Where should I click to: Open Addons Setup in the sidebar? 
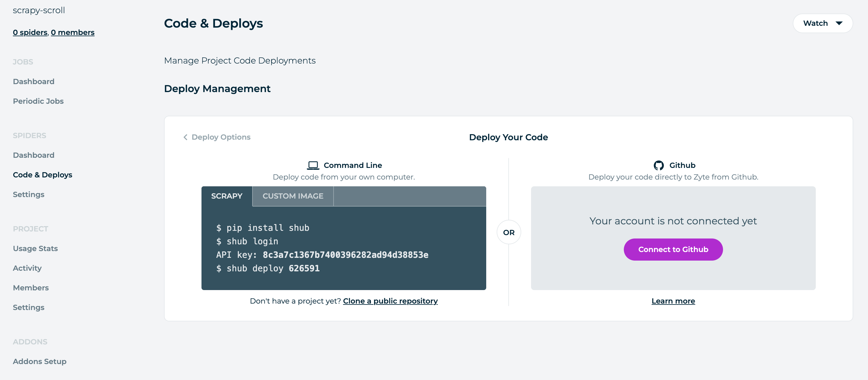(40, 362)
